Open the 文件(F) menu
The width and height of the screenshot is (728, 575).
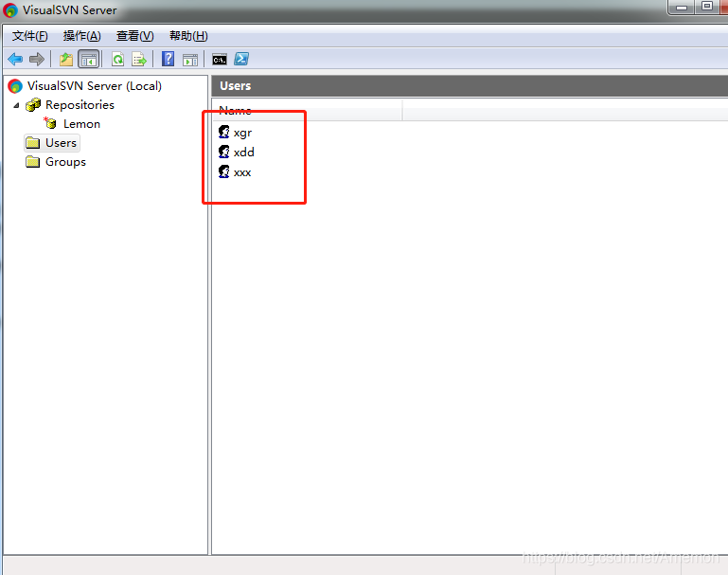(x=29, y=36)
